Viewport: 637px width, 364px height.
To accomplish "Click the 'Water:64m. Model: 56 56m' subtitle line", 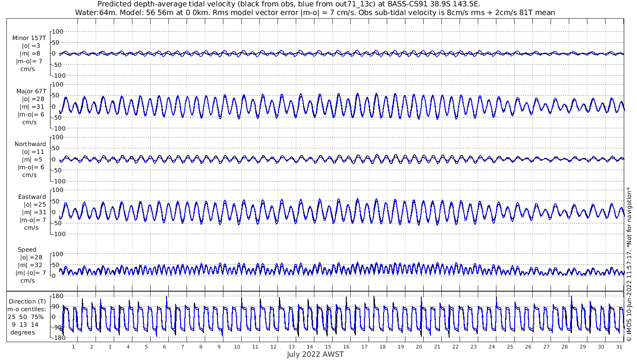I will tap(315, 12).
